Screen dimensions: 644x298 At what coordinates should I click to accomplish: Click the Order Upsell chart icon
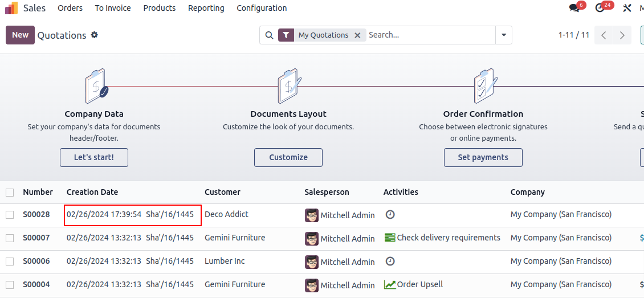click(390, 284)
